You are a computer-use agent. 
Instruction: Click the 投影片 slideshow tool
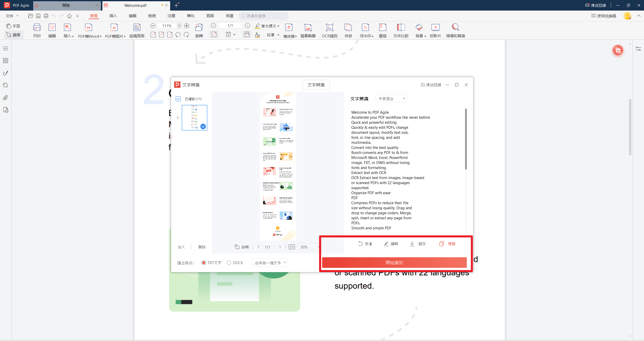[435, 30]
